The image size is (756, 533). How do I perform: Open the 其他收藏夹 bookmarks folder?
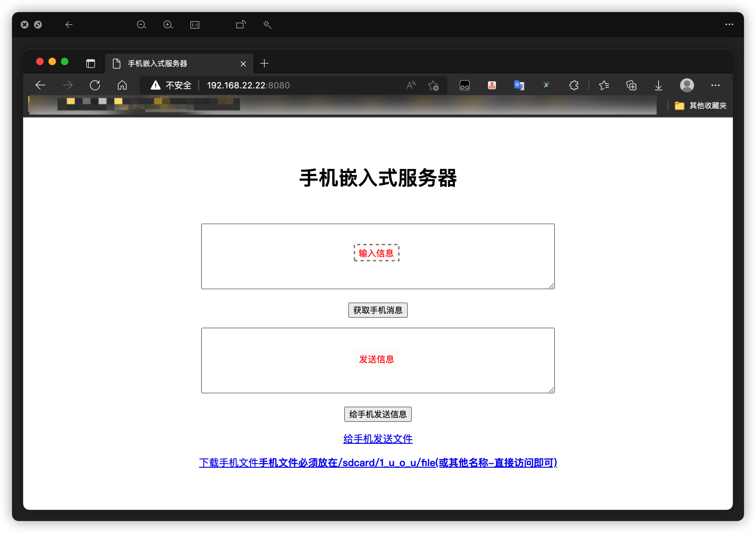click(x=700, y=105)
